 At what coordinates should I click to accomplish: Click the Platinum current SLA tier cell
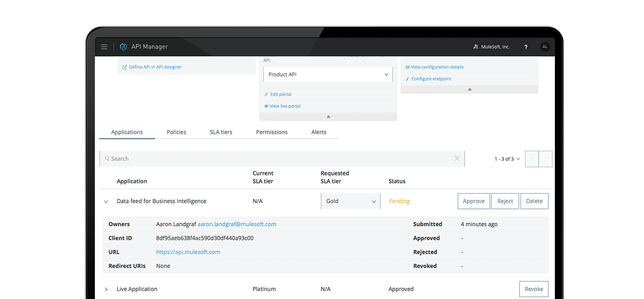pos(264,289)
